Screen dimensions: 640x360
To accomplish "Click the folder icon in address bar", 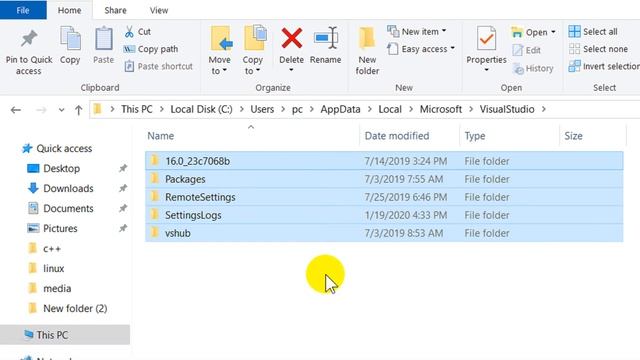I will [97, 109].
